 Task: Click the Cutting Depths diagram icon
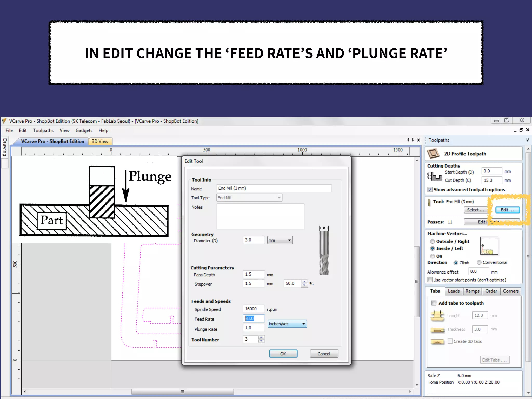435,176
